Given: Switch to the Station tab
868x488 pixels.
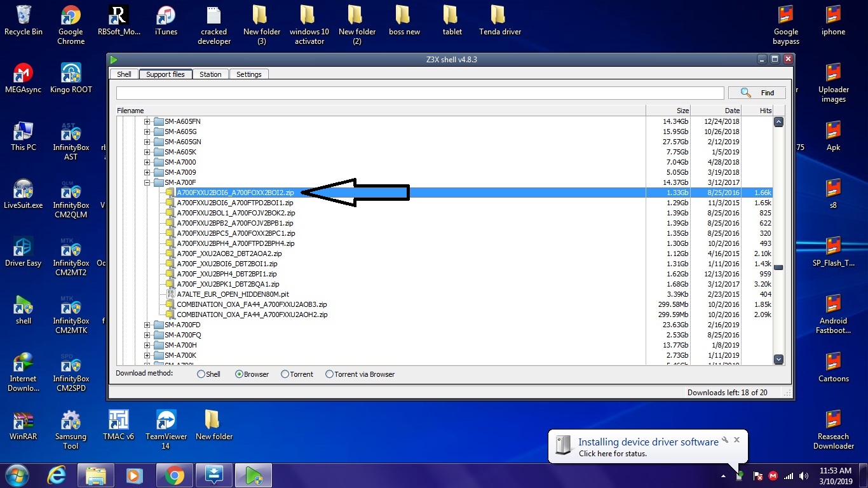Looking at the screenshot, I should 210,74.
